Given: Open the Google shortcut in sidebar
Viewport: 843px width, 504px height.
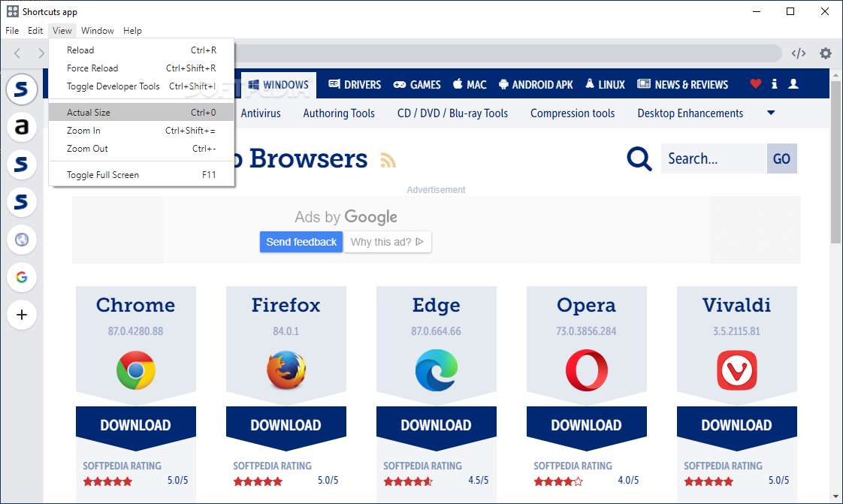Looking at the screenshot, I should [x=22, y=277].
